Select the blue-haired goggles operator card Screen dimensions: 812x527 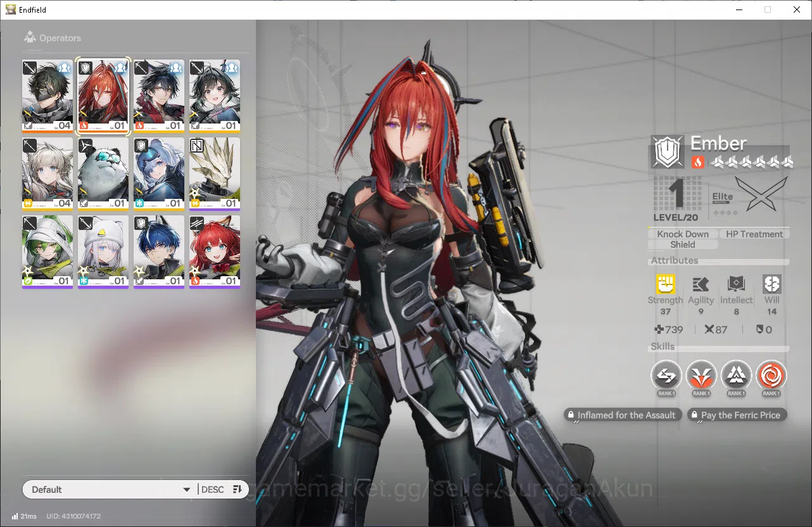click(159, 174)
